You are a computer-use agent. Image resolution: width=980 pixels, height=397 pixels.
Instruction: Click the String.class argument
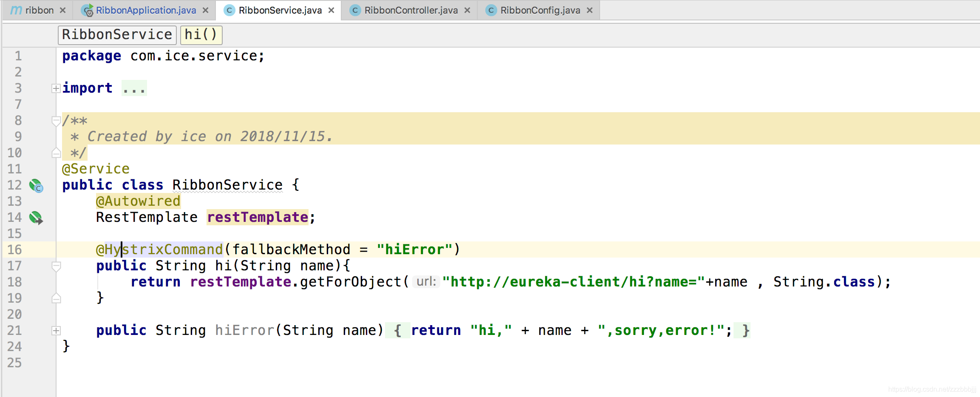click(824, 282)
